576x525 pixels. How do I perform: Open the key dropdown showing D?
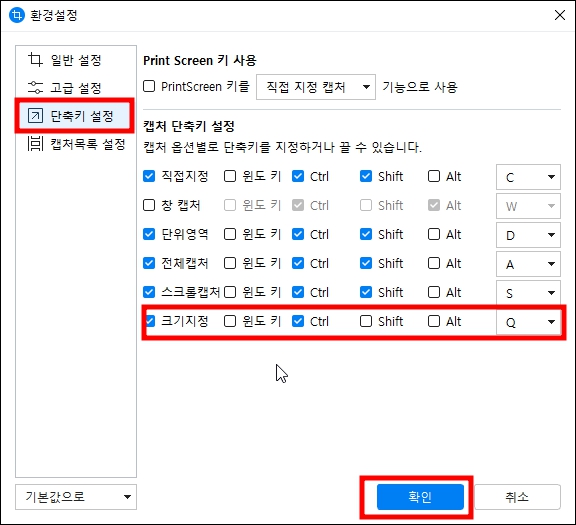point(528,234)
